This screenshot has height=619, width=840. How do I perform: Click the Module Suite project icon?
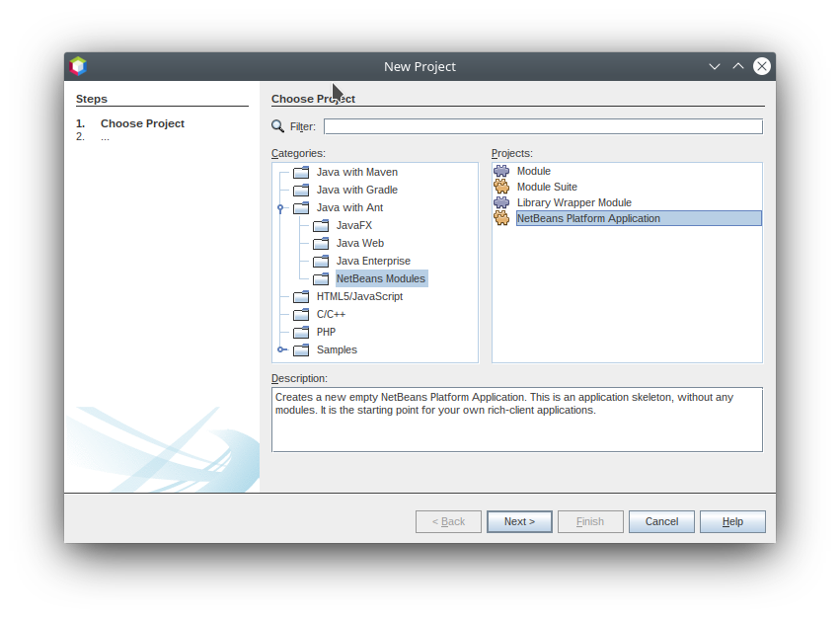pos(501,187)
